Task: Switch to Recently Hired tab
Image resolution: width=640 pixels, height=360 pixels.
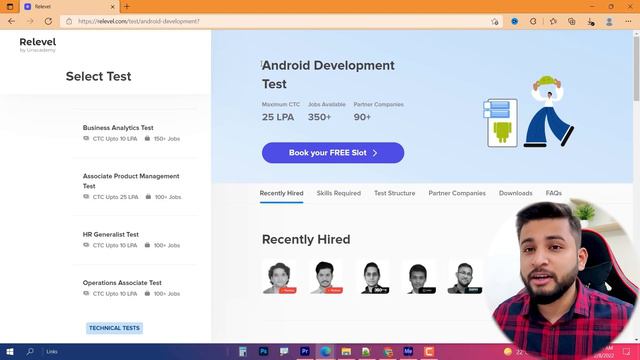Action: click(281, 193)
